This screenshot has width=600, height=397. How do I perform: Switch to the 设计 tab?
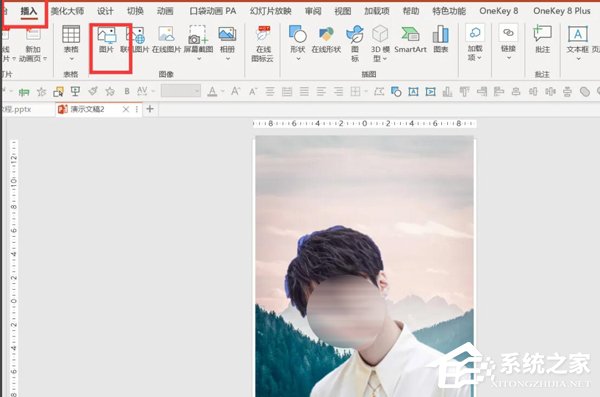coord(105,11)
